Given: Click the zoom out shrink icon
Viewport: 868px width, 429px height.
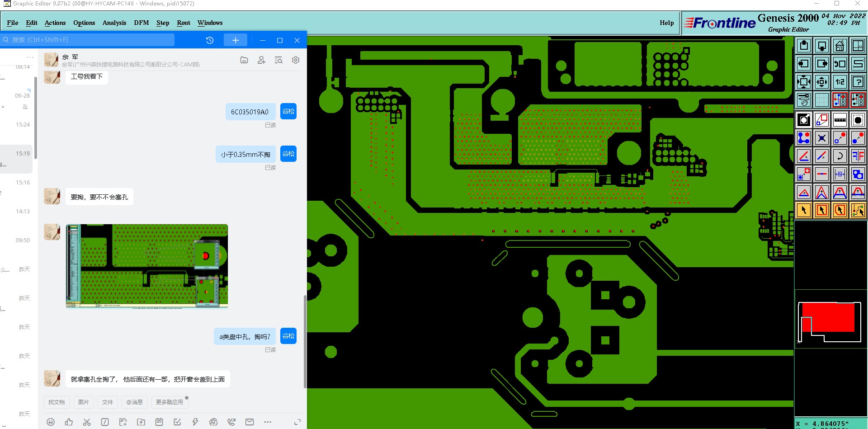Looking at the screenshot, I should pyautogui.click(x=822, y=82).
